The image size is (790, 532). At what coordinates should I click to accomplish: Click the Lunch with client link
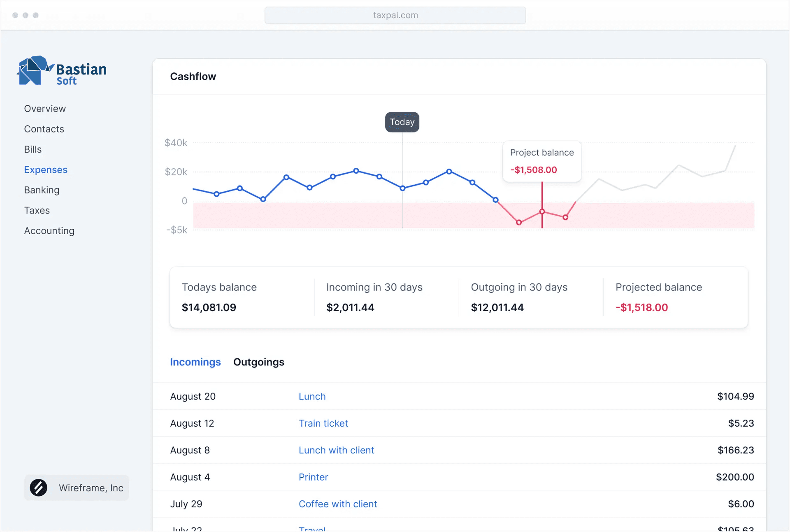click(336, 451)
